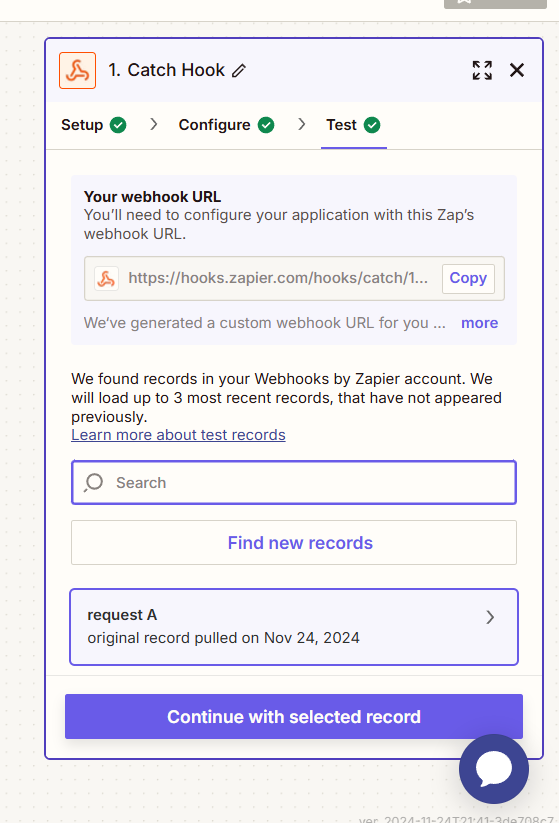
Task: Copy the webhook URL
Action: (468, 278)
